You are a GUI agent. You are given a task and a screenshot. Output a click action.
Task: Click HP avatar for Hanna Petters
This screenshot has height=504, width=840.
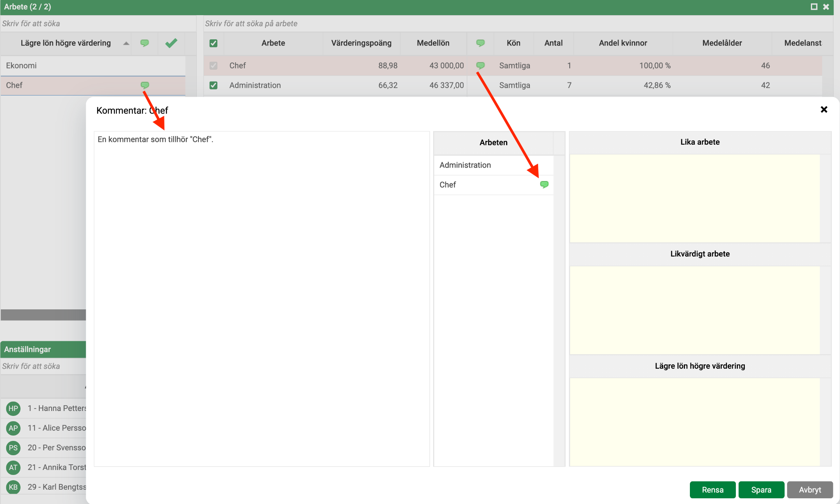click(x=14, y=408)
